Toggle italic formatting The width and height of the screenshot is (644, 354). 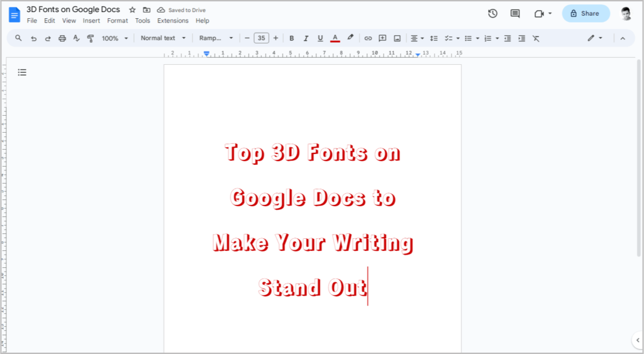tap(306, 38)
